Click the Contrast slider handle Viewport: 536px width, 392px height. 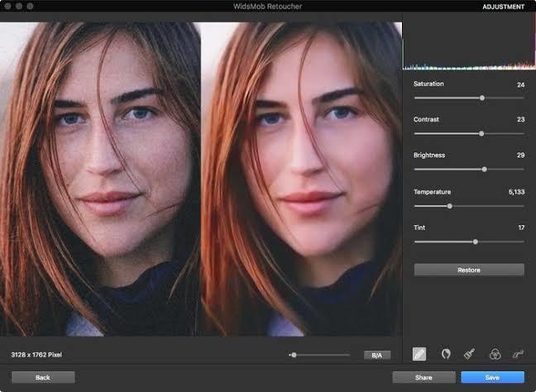pos(481,134)
